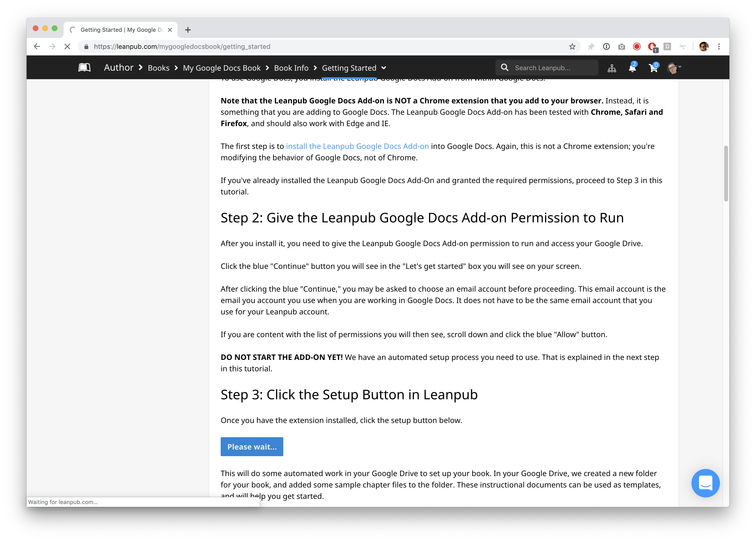
Task: Click the search magnifier icon
Action: (505, 68)
